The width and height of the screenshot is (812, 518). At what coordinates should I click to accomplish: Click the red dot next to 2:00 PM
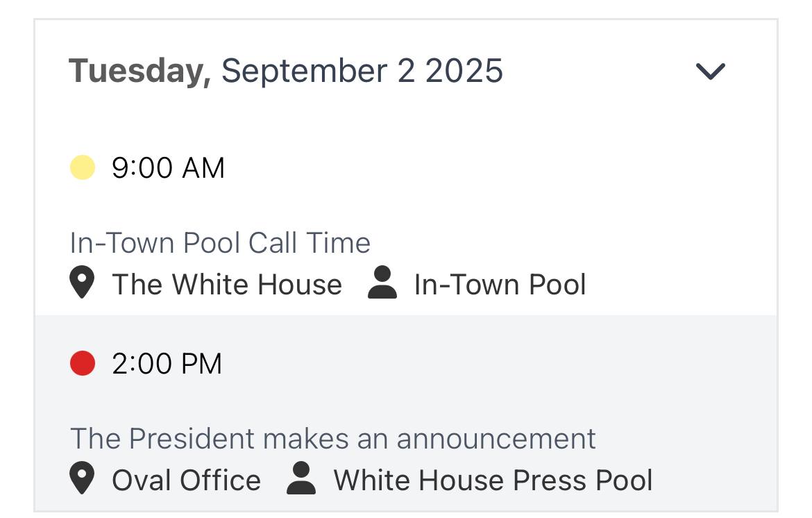click(83, 363)
